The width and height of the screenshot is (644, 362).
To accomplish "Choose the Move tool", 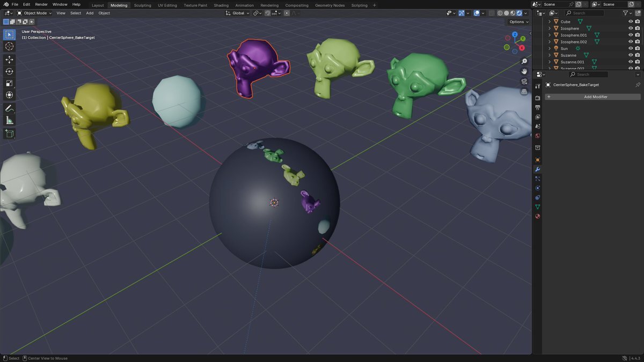I will pyautogui.click(x=9, y=60).
